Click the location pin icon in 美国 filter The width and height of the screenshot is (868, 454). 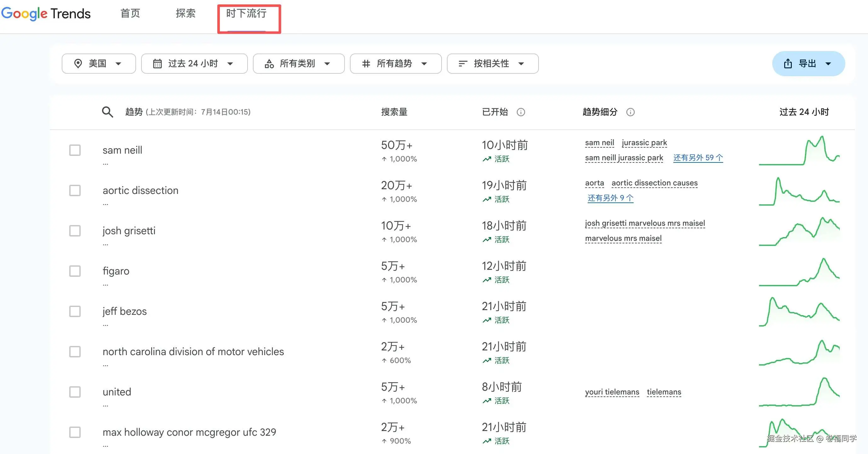[x=78, y=64]
